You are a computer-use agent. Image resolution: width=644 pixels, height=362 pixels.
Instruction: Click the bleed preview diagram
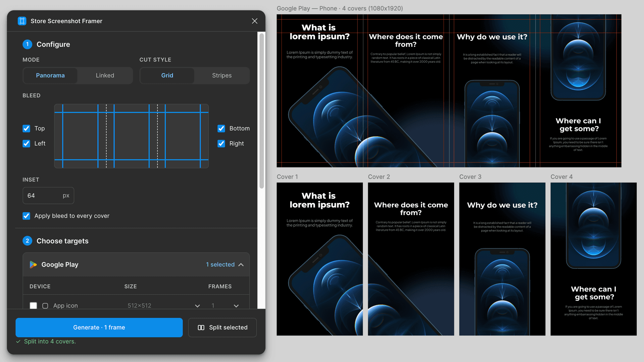tap(132, 136)
